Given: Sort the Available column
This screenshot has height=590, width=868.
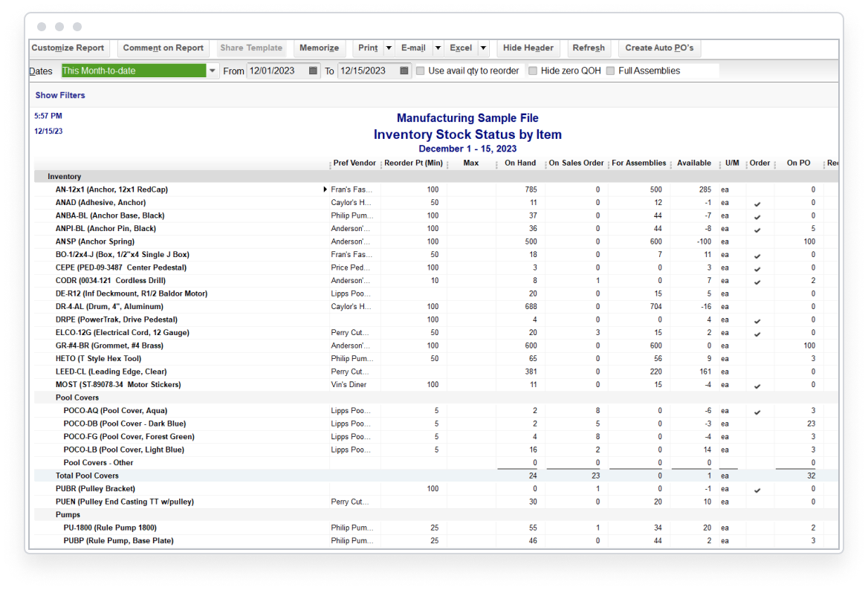Looking at the screenshot, I should 693,163.
